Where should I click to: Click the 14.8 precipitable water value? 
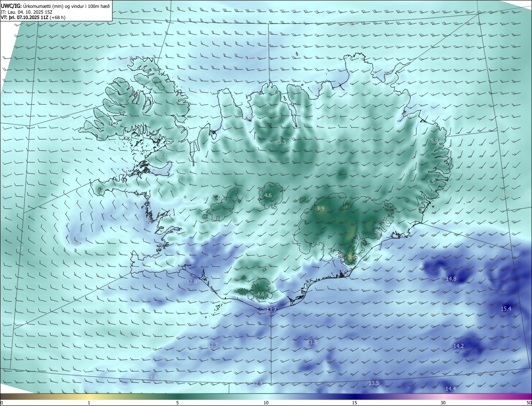point(451,279)
